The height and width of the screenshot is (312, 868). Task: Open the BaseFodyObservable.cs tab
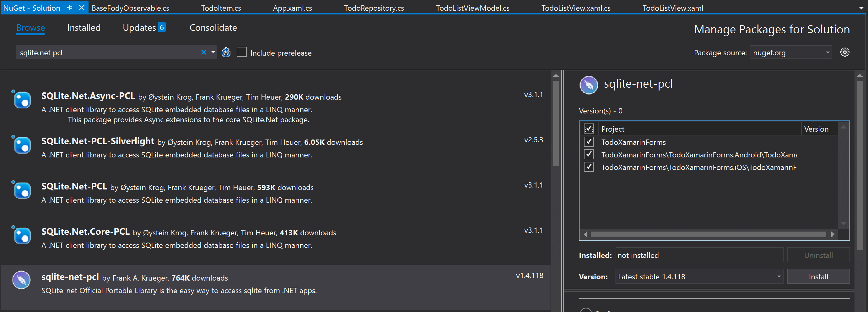[x=130, y=8]
